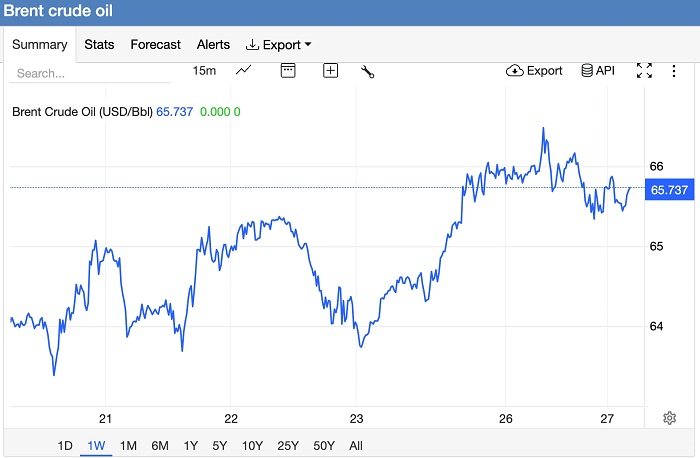Open chart settings gear icon
Image resolution: width=700 pixels, height=458 pixels.
pyautogui.click(x=669, y=418)
